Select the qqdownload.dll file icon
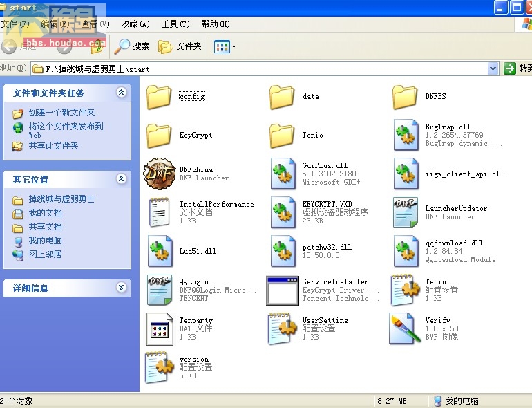 point(406,251)
